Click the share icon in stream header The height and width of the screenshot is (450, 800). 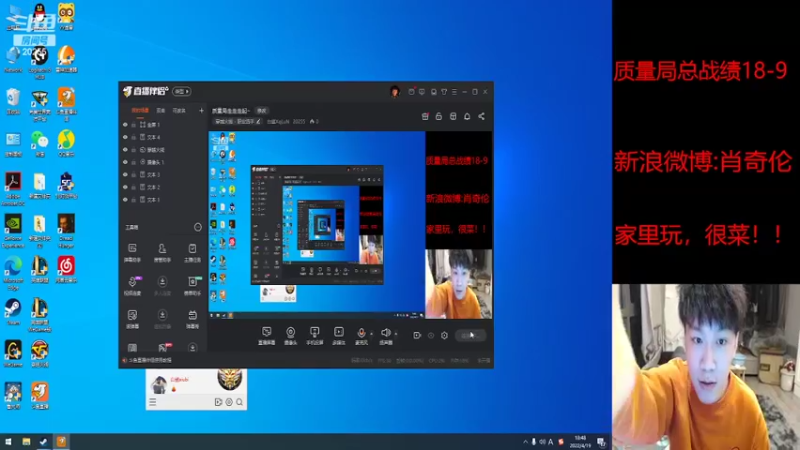coord(481,116)
